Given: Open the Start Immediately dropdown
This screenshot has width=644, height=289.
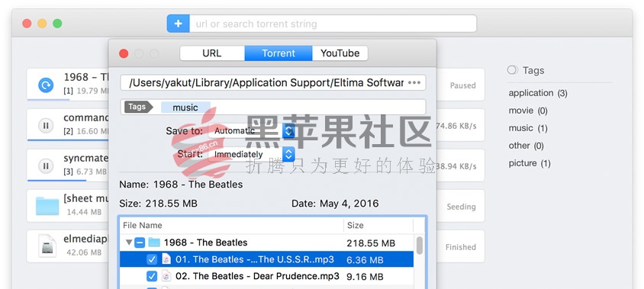Looking at the screenshot, I should click(x=251, y=154).
